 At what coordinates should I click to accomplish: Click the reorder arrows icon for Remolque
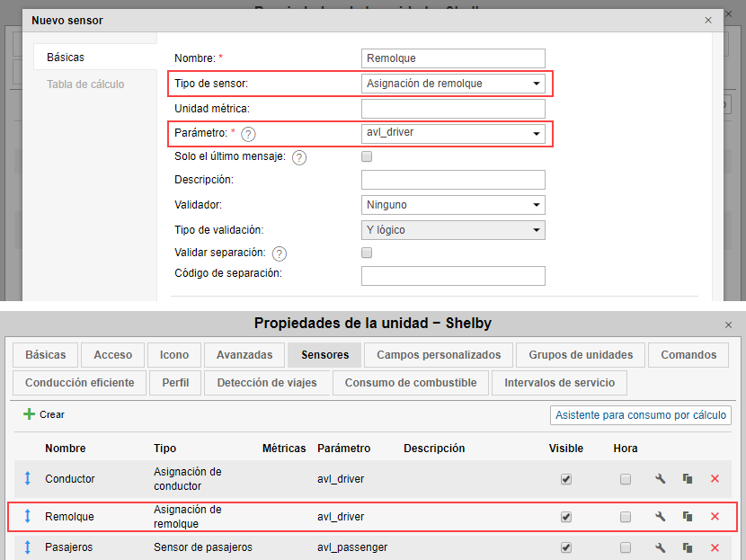[27, 517]
